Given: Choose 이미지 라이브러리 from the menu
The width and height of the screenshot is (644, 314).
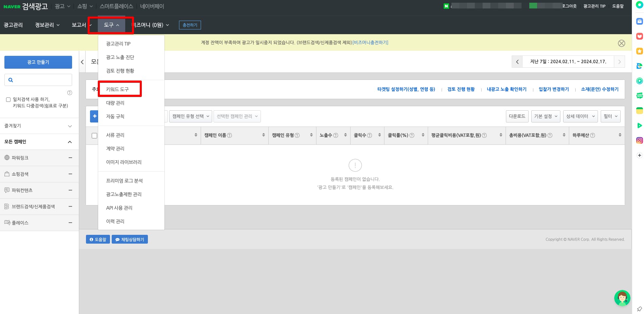Looking at the screenshot, I should tap(124, 162).
